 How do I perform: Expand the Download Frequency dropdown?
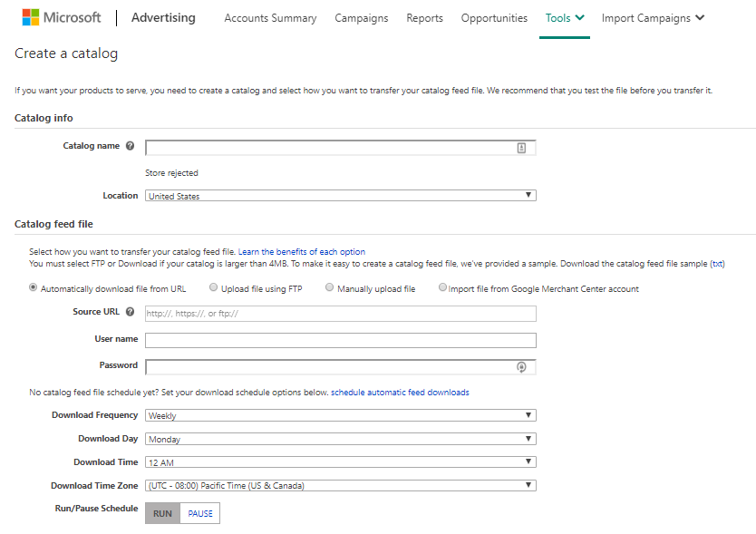(340, 416)
